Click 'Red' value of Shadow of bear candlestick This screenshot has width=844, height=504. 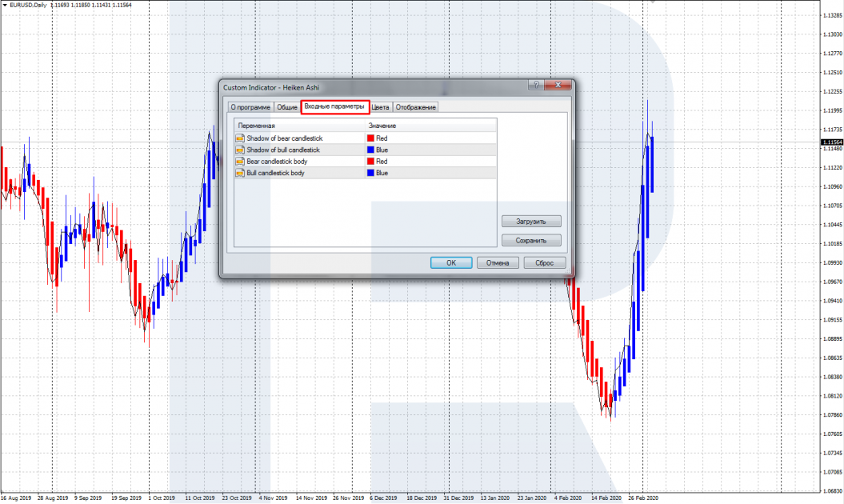coord(382,138)
